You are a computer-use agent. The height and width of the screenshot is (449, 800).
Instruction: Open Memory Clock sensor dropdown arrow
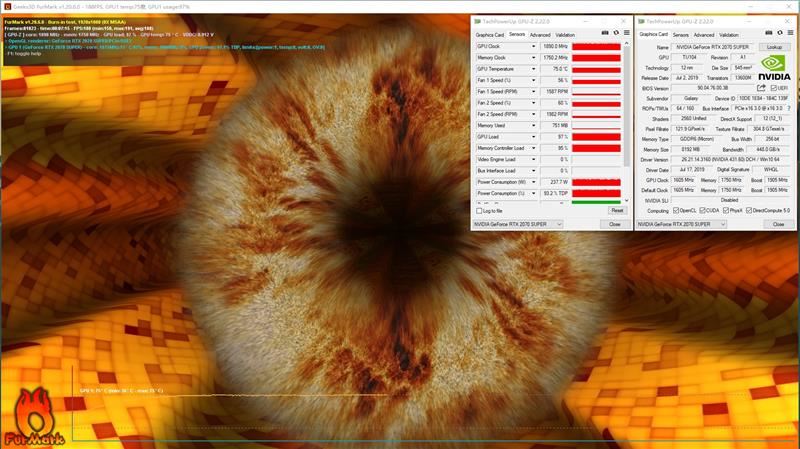[x=534, y=58]
